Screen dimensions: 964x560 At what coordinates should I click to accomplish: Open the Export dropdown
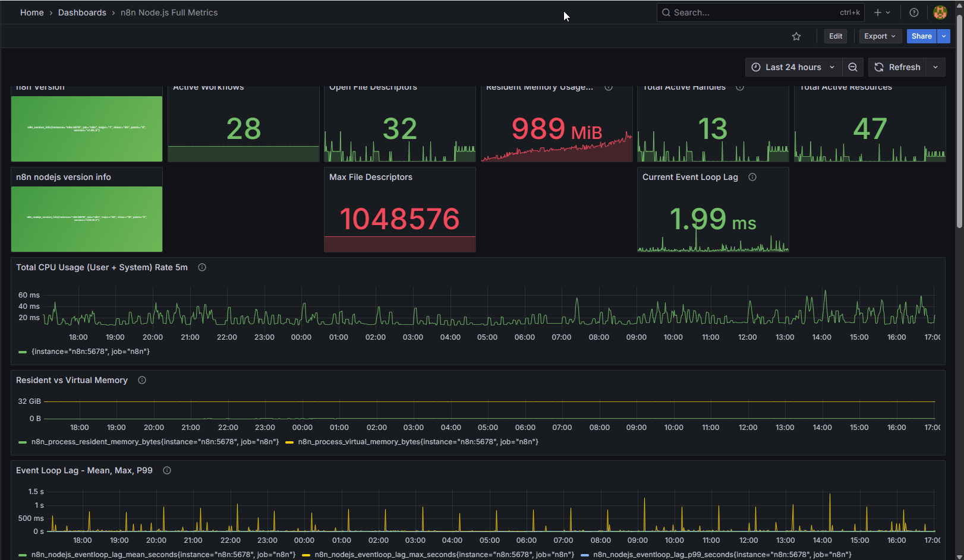click(x=880, y=36)
